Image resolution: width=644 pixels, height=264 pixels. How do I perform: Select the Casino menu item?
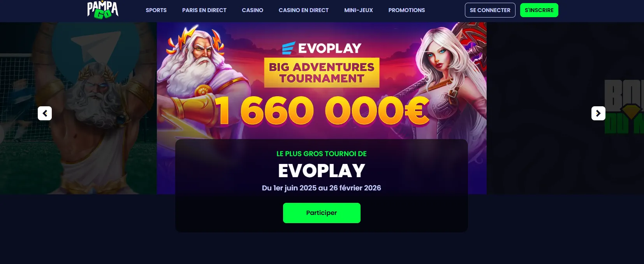coord(252,10)
